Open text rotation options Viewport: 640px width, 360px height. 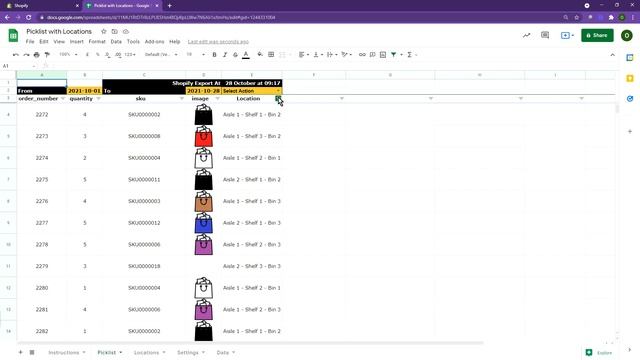pos(347,55)
